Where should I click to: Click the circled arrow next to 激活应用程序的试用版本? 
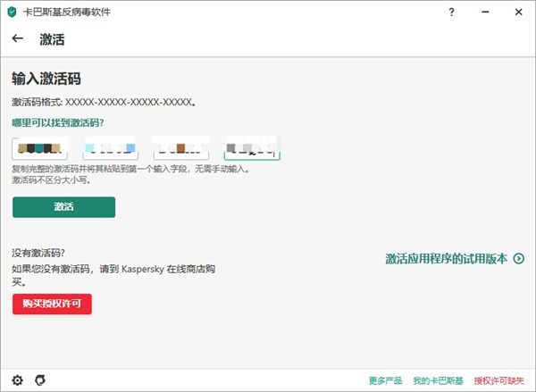click(518, 259)
